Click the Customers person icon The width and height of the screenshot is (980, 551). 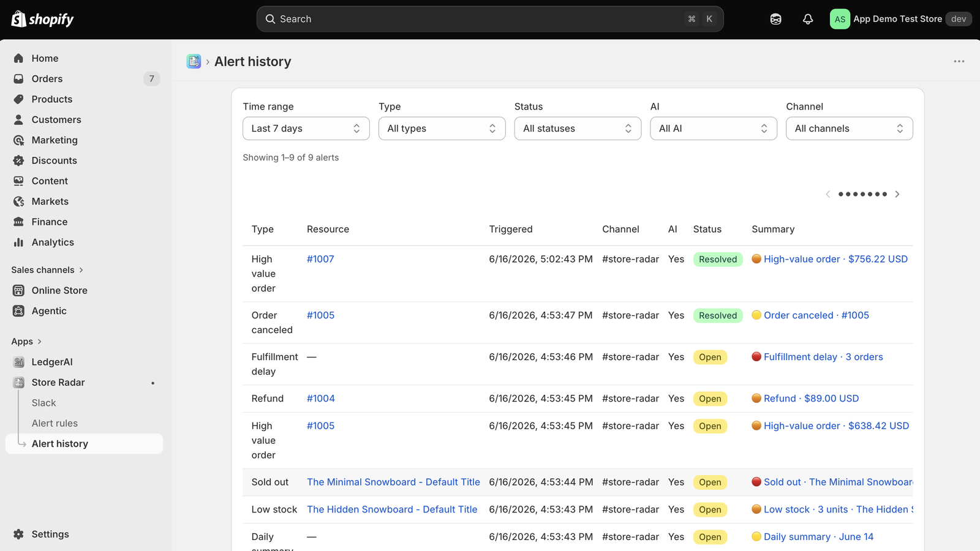click(x=19, y=119)
